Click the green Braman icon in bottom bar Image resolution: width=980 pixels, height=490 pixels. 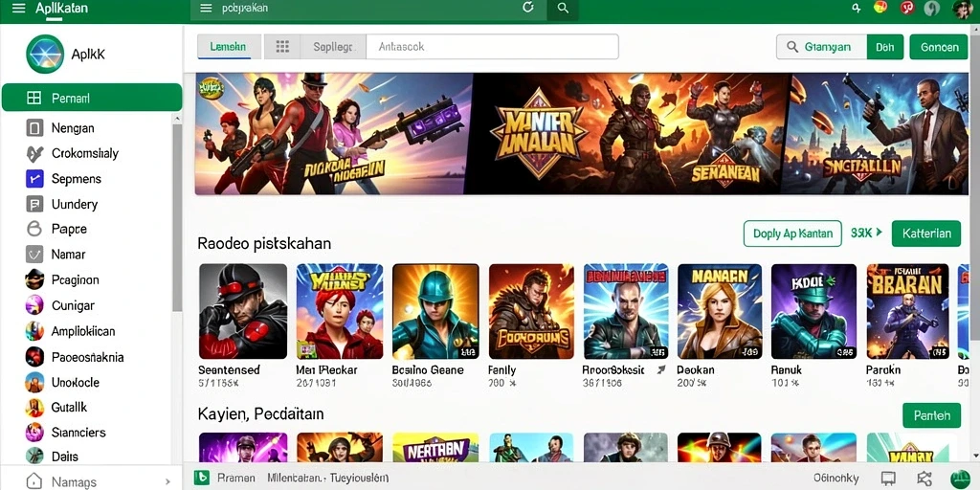[201, 479]
